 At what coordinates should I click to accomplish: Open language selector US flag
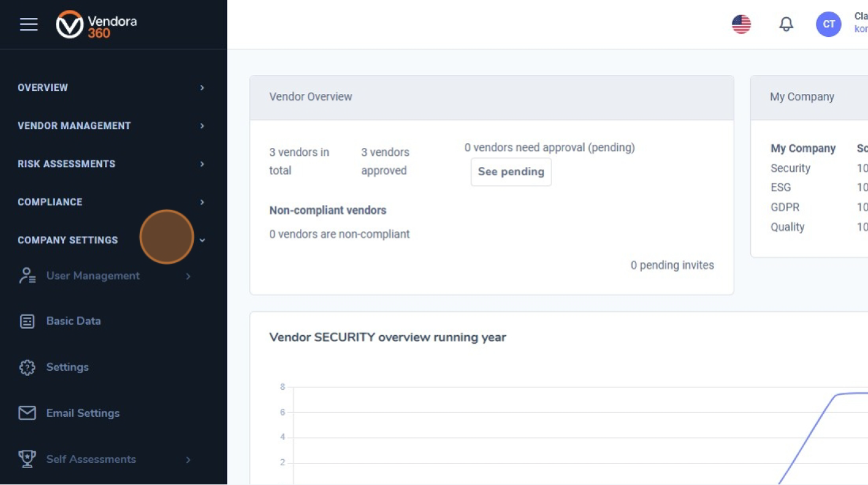pyautogui.click(x=741, y=25)
